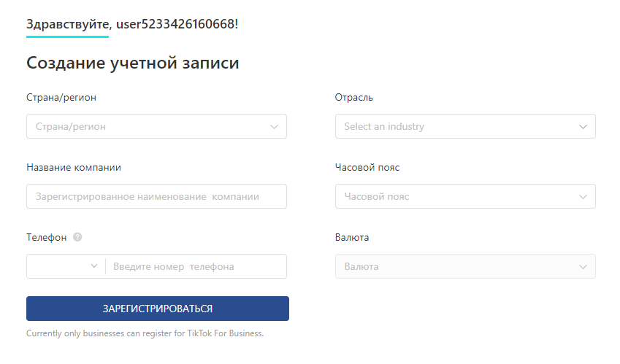The image size is (620, 364).
Task: Open the Часовой пояс dropdown
Action: tap(464, 196)
